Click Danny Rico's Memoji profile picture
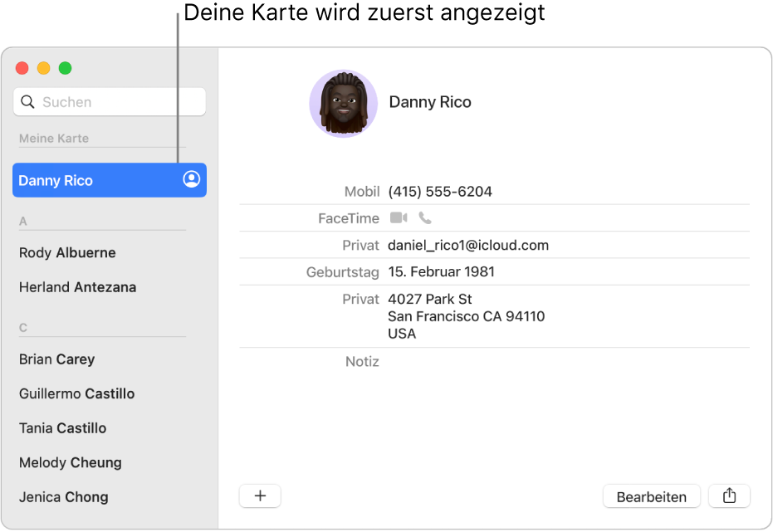Image resolution: width=773 pixels, height=532 pixels. 343,102
